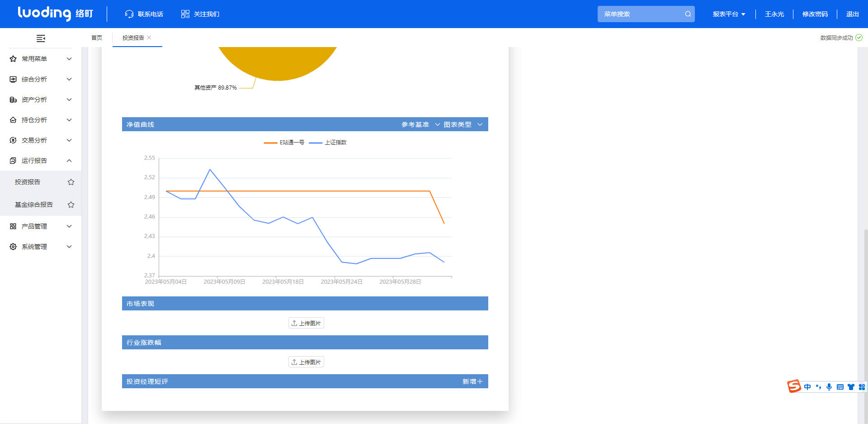Click 修改密码 link
The height and width of the screenshot is (424, 868).
(x=815, y=14)
